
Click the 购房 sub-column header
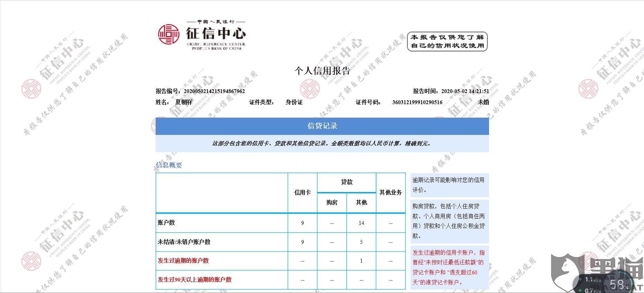332,202
